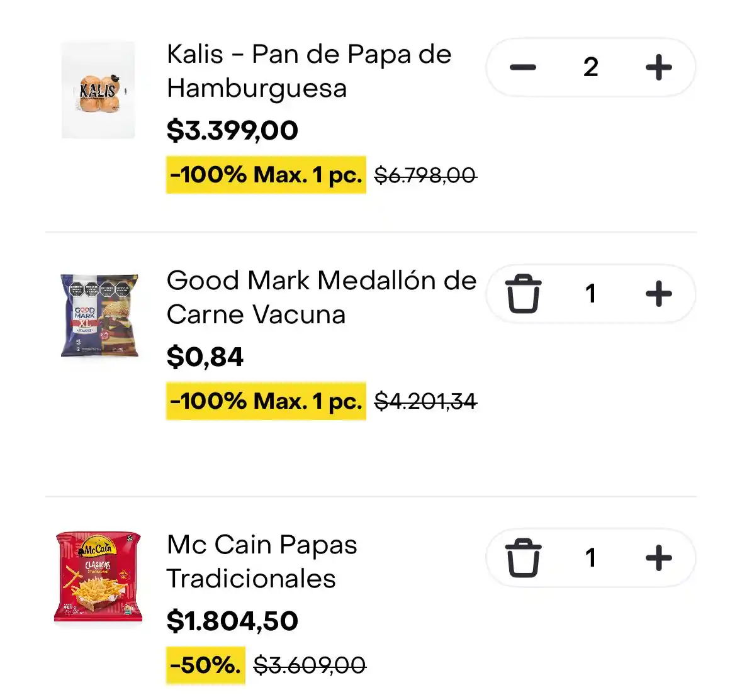Decrease quantity of Kalis Pan de Papa

tap(523, 67)
